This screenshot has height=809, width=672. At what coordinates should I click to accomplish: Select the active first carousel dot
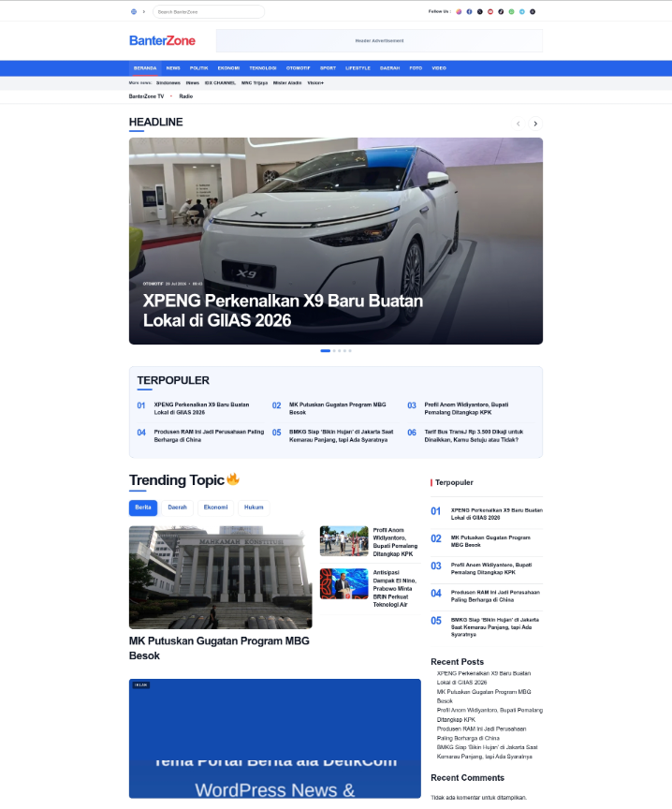(x=326, y=351)
